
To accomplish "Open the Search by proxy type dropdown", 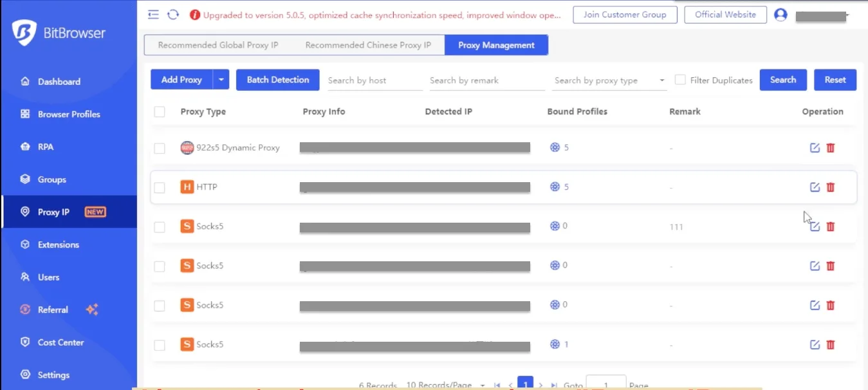I will coord(609,80).
